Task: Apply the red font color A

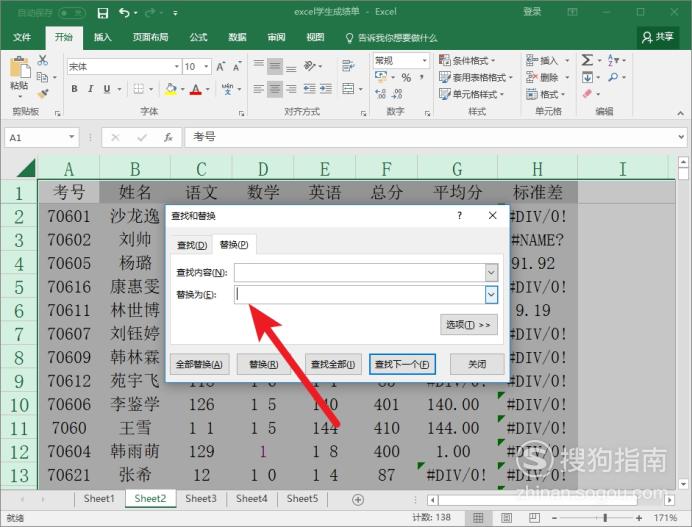Action: [196, 89]
